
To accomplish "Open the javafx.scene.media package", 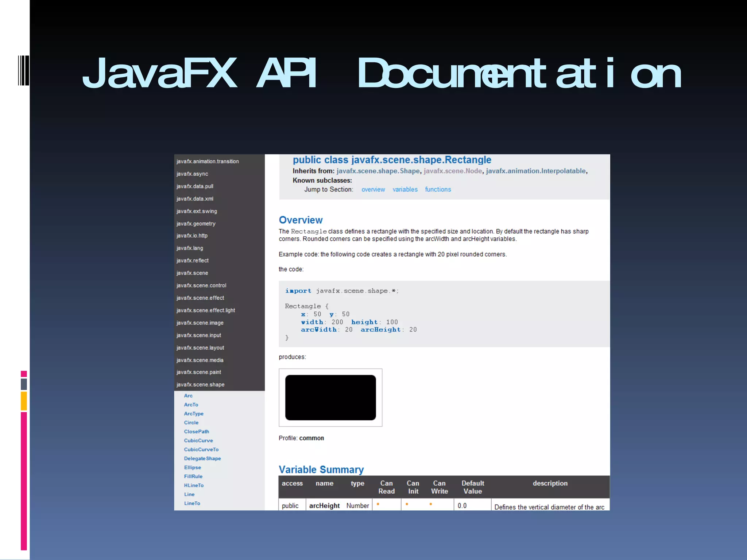I will 200,360.
